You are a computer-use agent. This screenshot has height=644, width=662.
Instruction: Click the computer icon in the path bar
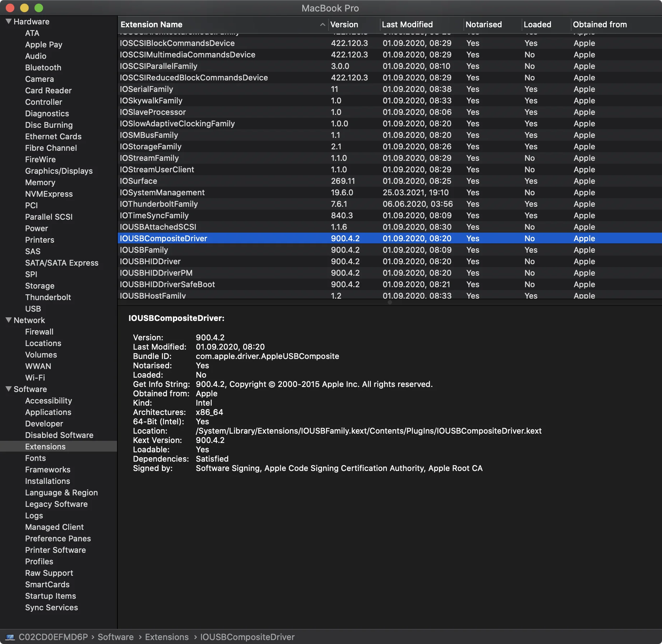(x=10, y=637)
